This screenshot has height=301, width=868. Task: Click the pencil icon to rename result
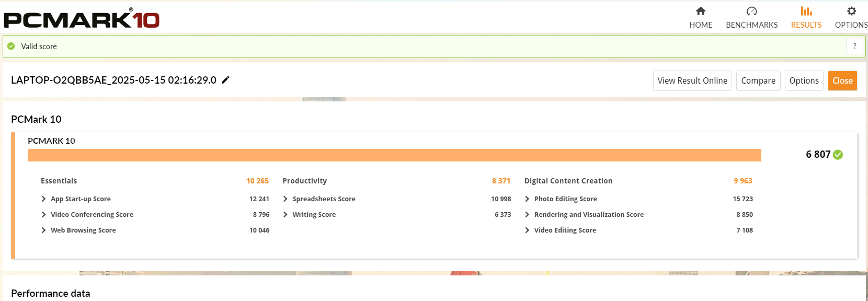coord(226,80)
